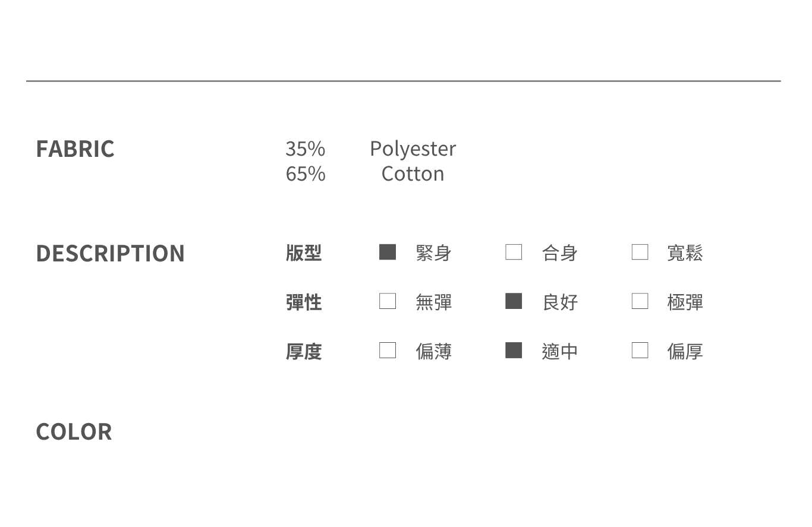Click the 寬鬆 option label text

pos(685,253)
